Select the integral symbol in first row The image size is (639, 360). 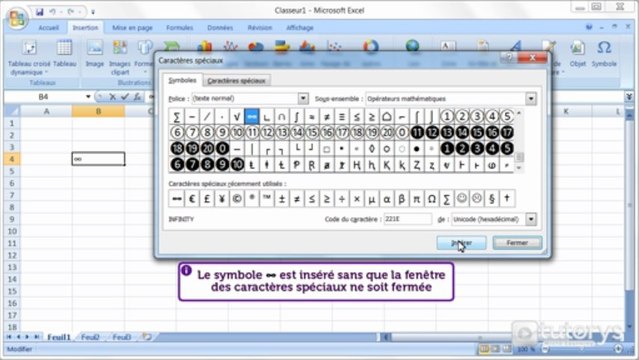[296, 117]
